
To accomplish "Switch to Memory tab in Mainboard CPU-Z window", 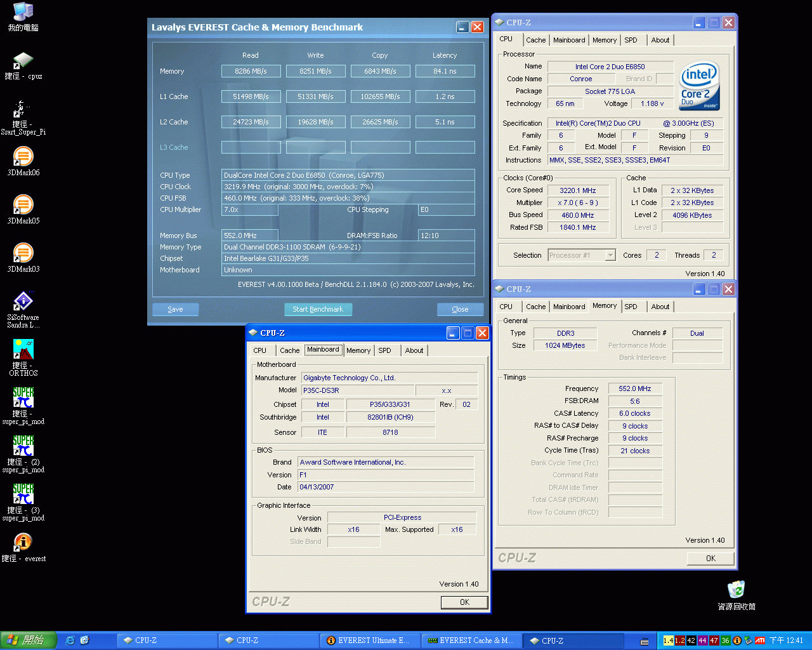I will (x=358, y=350).
